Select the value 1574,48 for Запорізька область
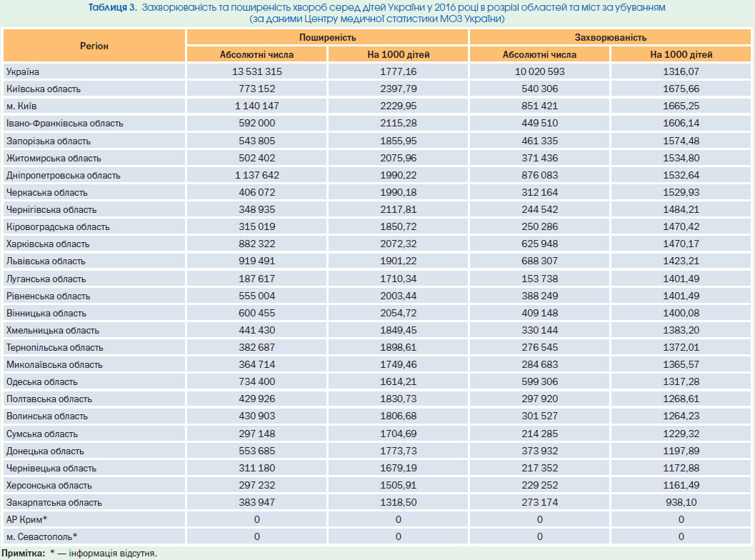Screen dimensions: 755x560 click(681, 141)
